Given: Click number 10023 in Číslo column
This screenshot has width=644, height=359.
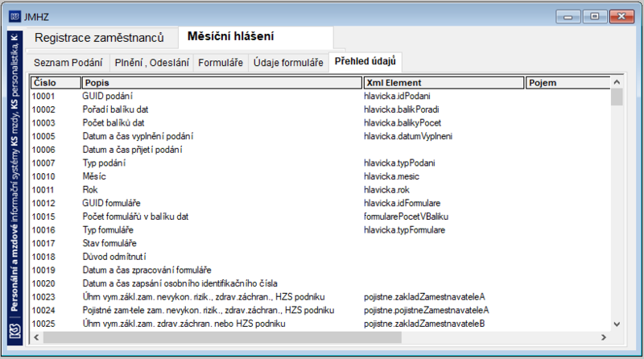Looking at the screenshot, I should pos(43,297).
